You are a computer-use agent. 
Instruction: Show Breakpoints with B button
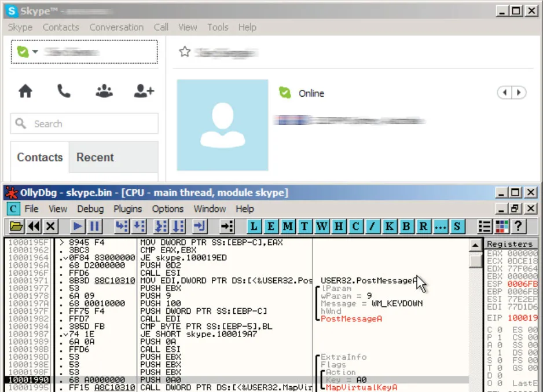coord(406,226)
